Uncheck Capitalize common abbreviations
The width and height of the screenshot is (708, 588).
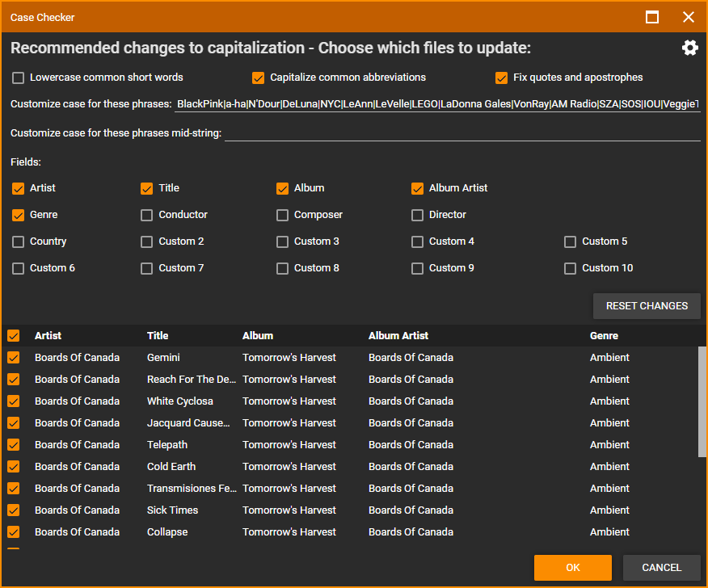(259, 78)
